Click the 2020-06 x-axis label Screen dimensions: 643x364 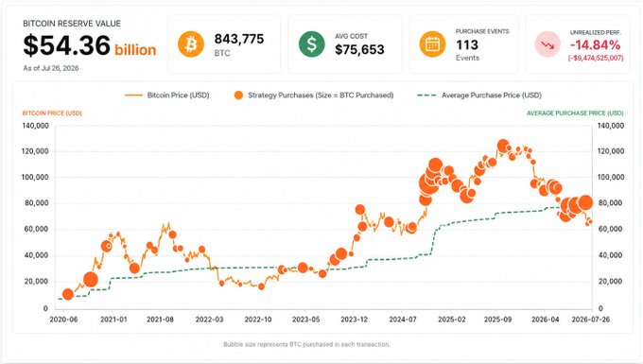(63, 320)
